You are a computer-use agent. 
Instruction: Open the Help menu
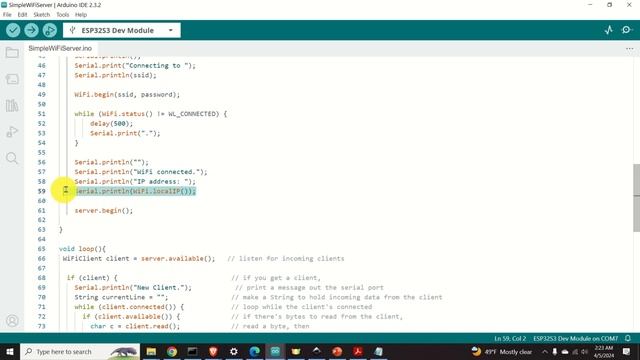(x=81, y=15)
